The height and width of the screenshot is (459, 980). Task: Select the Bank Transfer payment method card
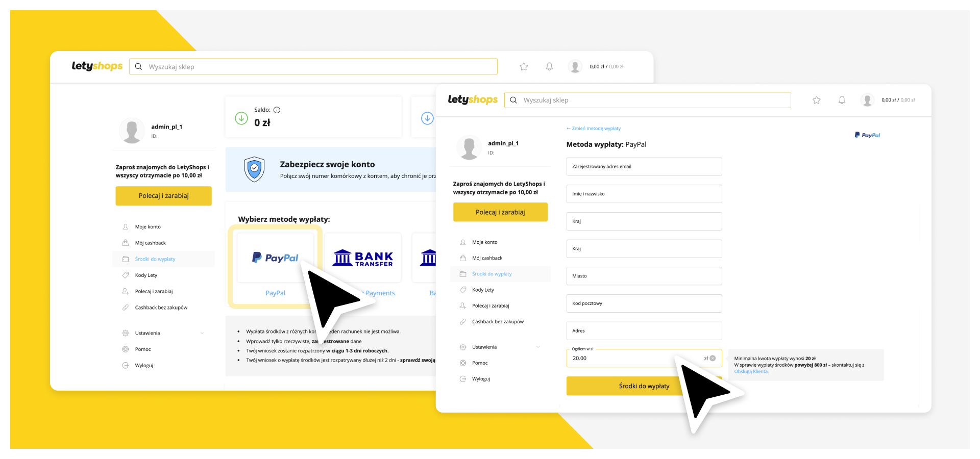363,258
